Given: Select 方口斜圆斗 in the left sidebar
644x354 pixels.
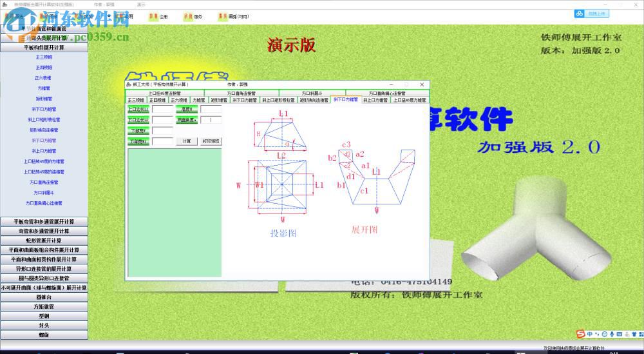Looking at the screenshot, I should pyautogui.click(x=44, y=192).
